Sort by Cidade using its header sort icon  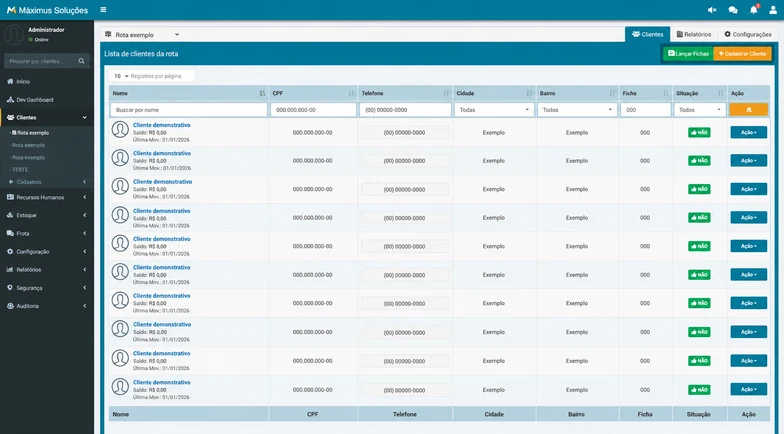click(x=530, y=94)
